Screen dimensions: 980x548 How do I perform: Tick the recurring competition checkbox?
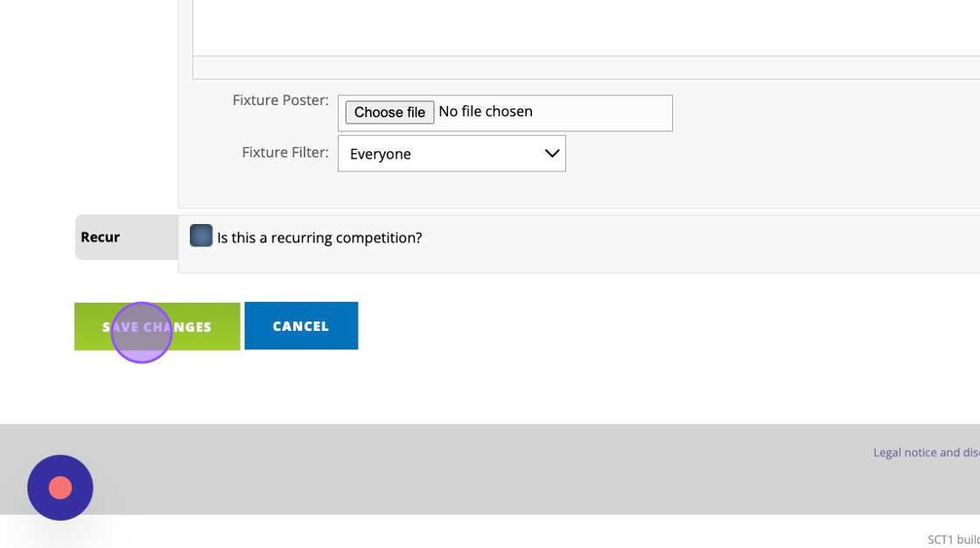pos(201,235)
